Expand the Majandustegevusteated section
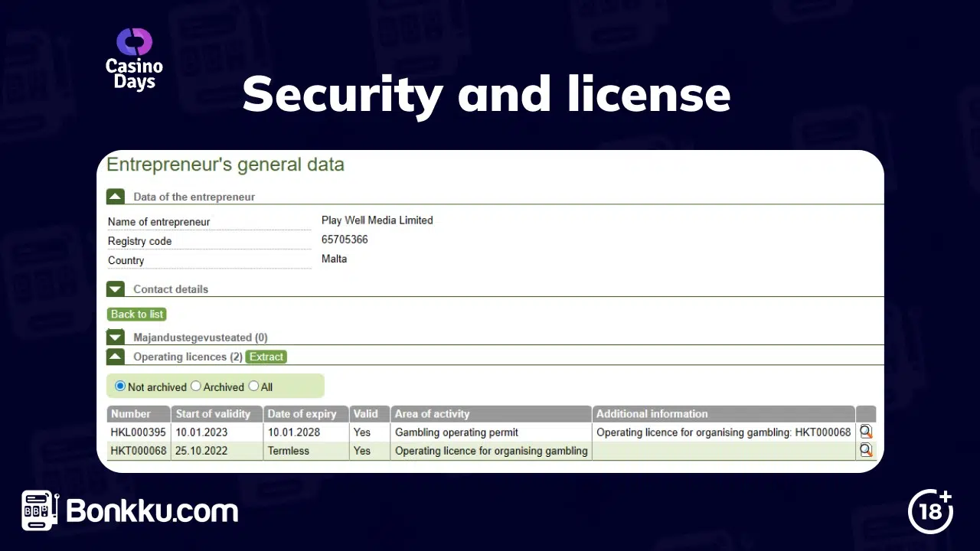This screenshot has width=980, height=551. [116, 337]
